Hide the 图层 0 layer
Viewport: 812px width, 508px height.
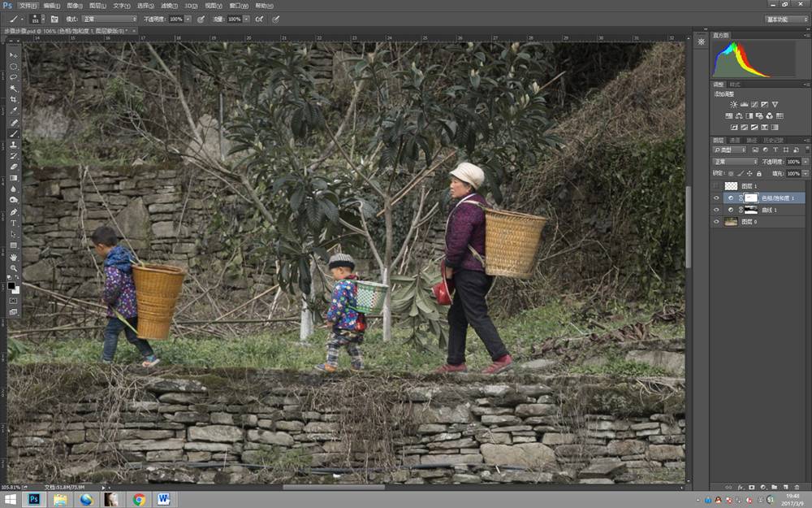(715, 221)
